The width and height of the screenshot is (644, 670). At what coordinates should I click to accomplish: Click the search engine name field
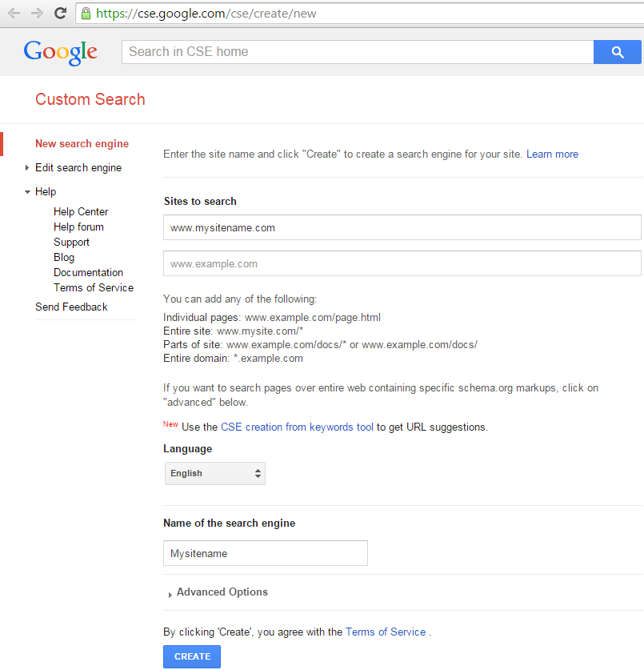pyautogui.click(x=266, y=553)
